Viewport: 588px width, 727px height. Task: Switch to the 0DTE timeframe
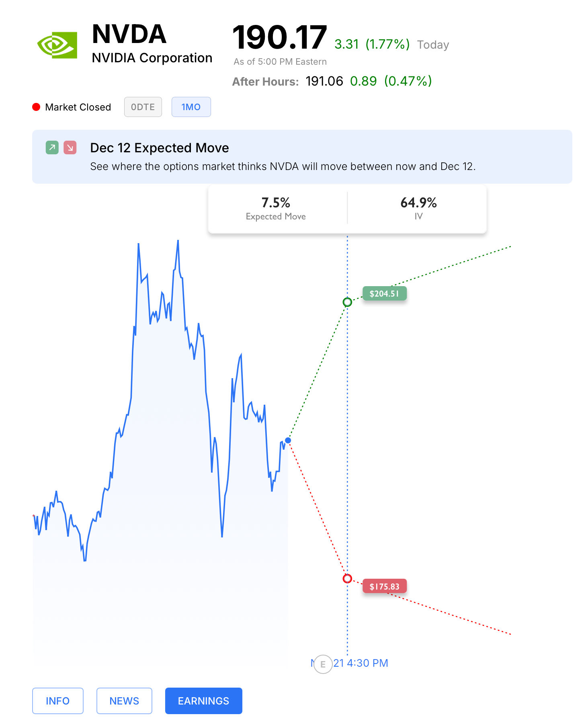143,107
